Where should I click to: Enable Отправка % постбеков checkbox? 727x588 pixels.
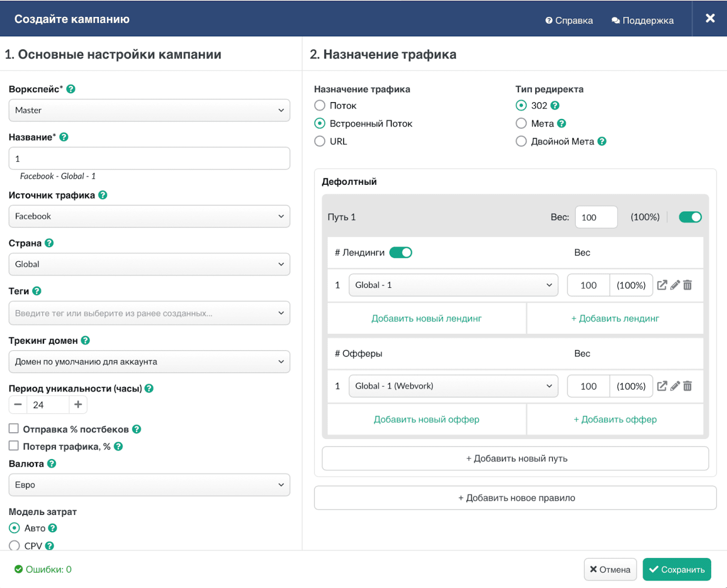[x=14, y=428]
